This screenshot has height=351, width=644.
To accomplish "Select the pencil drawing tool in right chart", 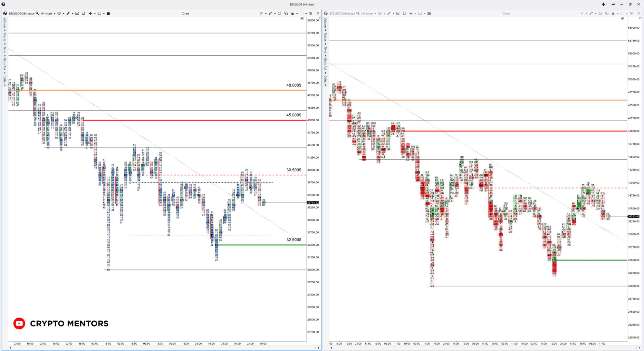I will coord(389,14).
